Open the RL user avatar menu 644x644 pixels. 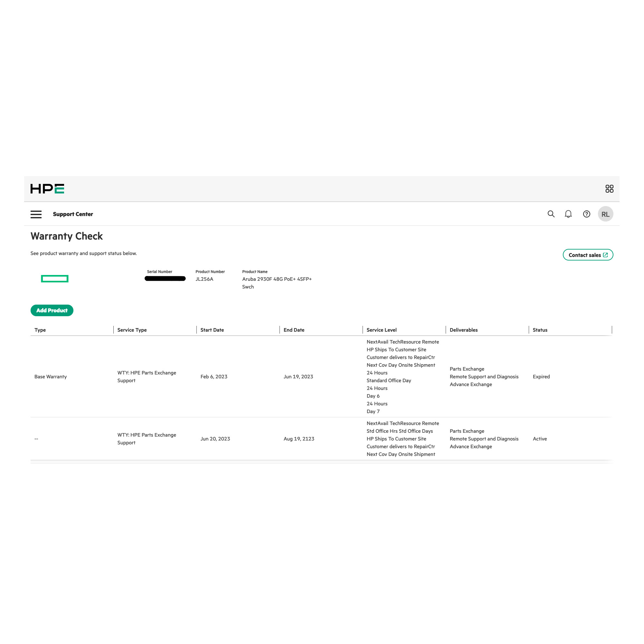pyautogui.click(x=605, y=214)
